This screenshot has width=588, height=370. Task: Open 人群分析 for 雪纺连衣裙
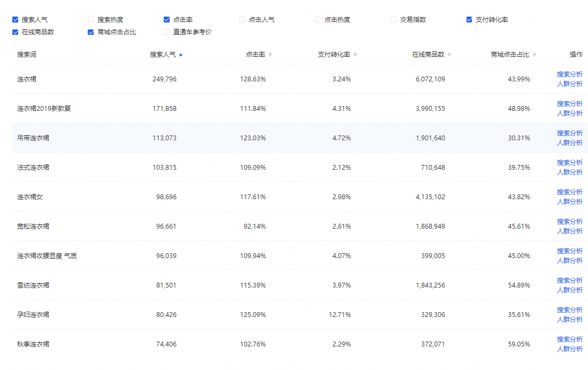click(x=570, y=290)
